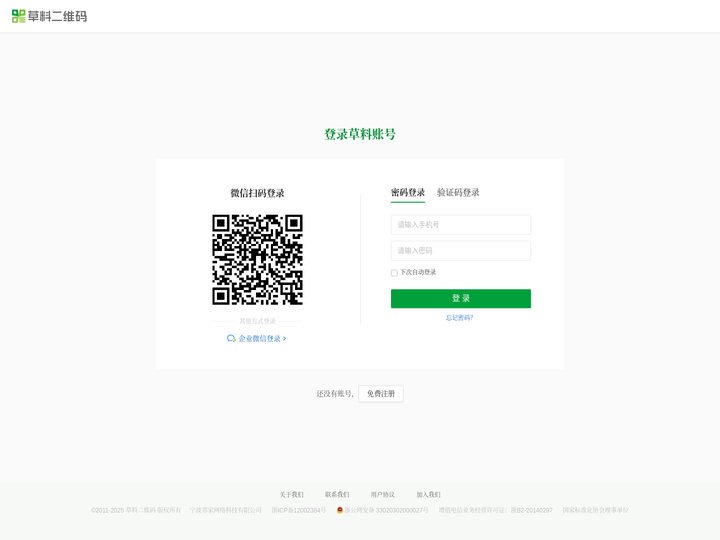Focus the phone number input field
Screen dimensions: 720x540
[x=461, y=225]
